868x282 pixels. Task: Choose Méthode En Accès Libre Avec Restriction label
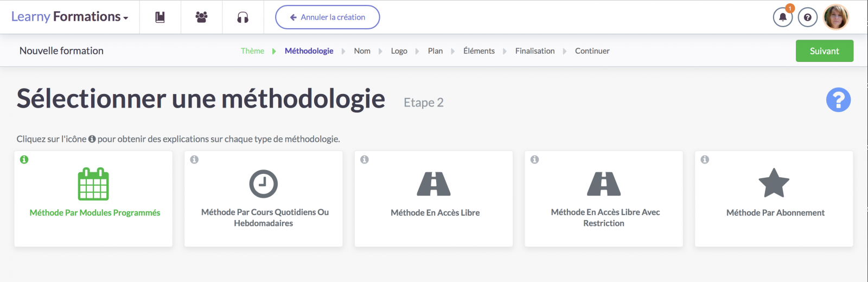pyautogui.click(x=605, y=218)
